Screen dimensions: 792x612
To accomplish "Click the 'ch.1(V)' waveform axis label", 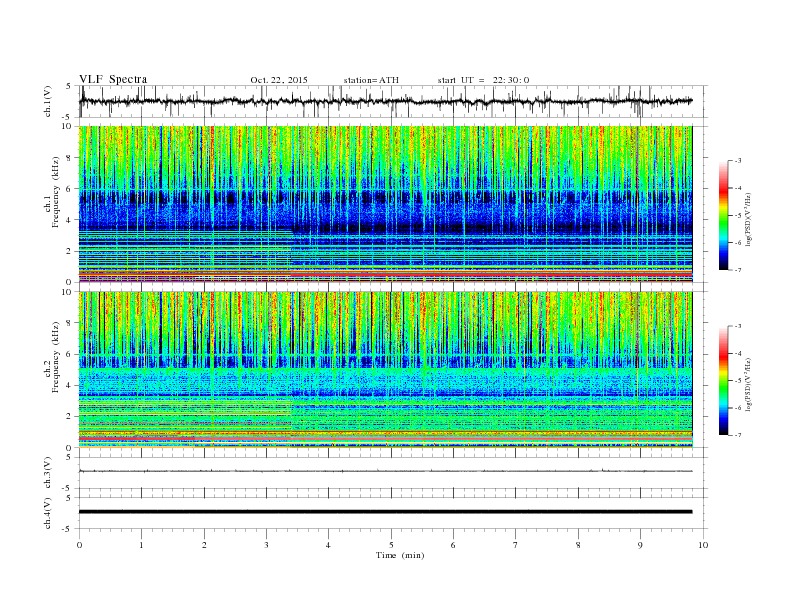I will (48, 101).
